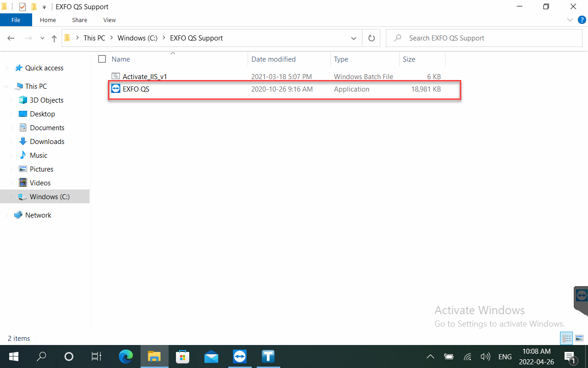
Task: Refresh the EXFO QS Support folder
Action: tap(372, 38)
